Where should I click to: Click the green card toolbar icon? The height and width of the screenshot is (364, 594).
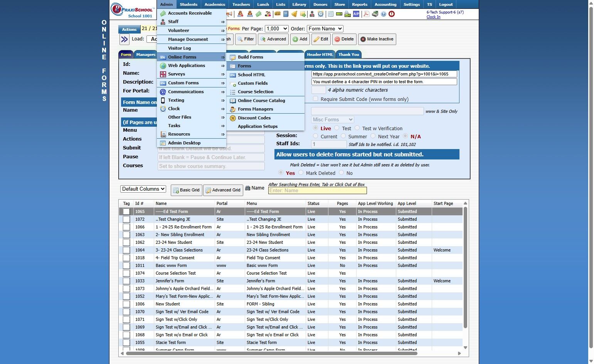339,14
